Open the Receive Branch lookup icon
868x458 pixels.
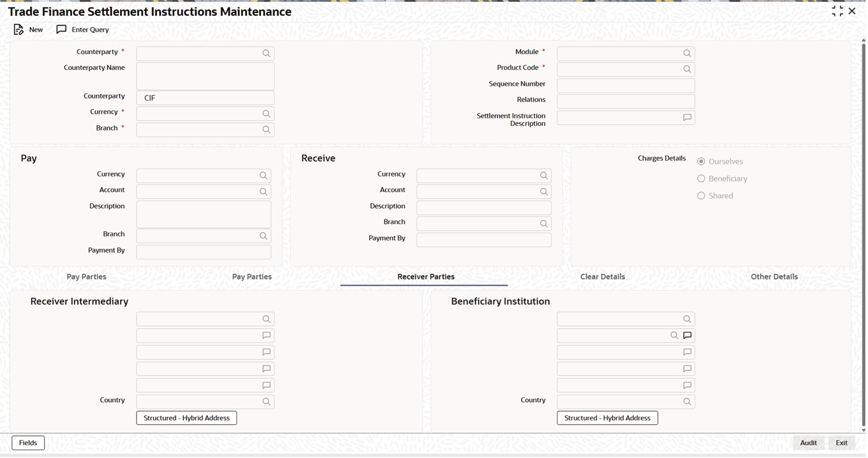click(544, 224)
